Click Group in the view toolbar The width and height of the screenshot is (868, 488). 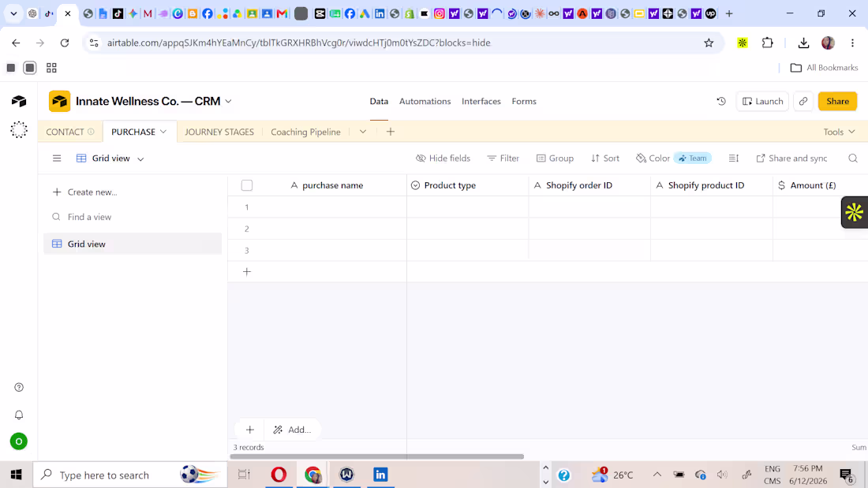(555, 158)
